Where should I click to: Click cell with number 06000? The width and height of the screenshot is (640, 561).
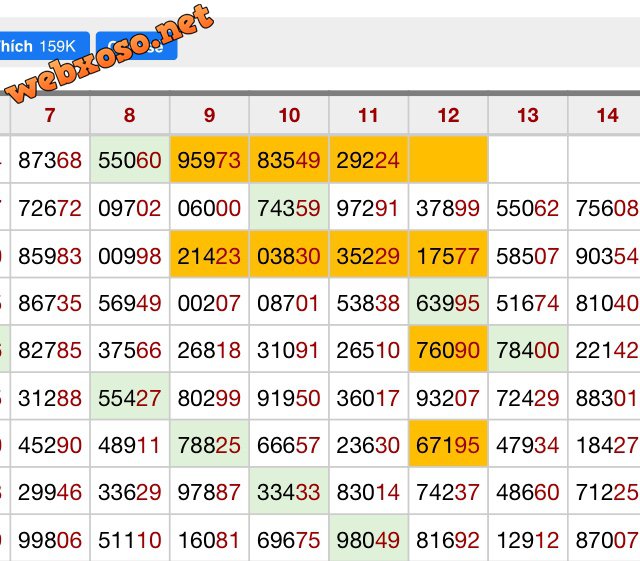coord(209,207)
